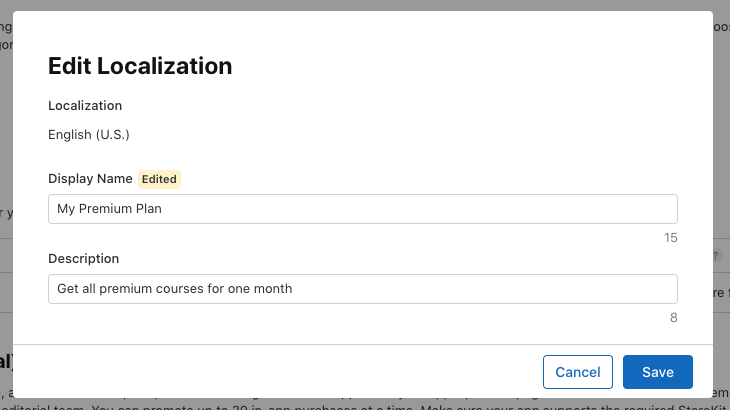Click the blue Save button
The height and width of the screenshot is (410, 730).
point(657,372)
